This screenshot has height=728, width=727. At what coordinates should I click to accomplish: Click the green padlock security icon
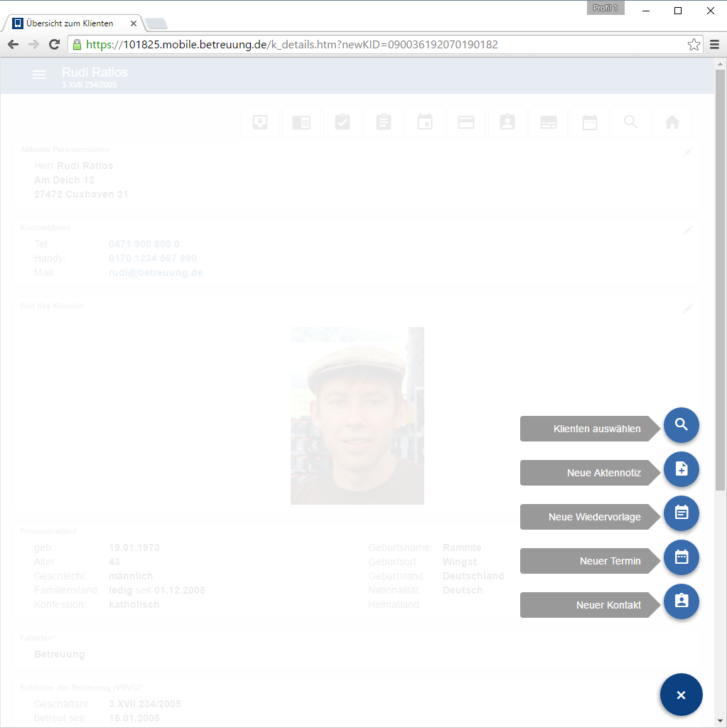pyautogui.click(x=77, y=45)
